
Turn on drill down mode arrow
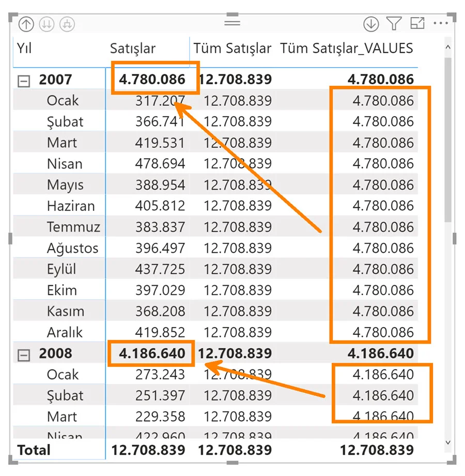coord(370,24)
